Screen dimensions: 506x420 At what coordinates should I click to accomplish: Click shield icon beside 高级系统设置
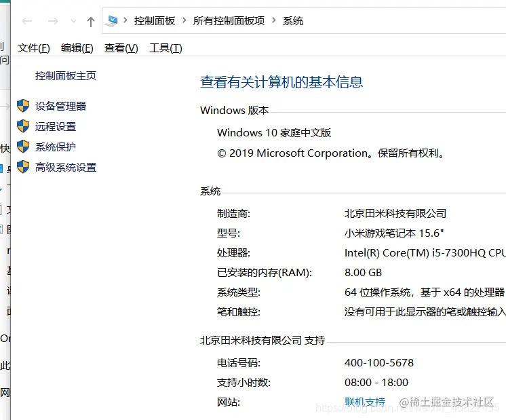pos(23,167)
